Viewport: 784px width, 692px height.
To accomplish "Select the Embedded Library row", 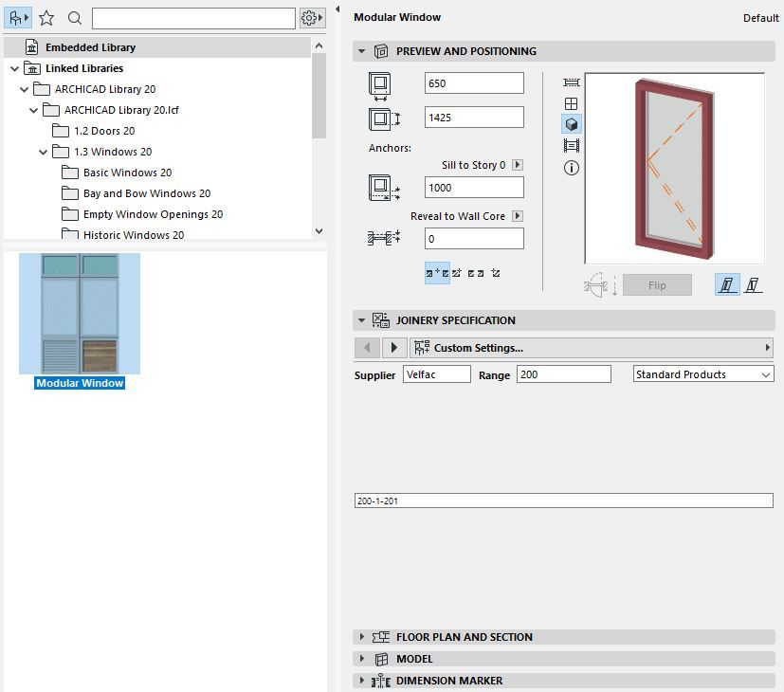I will click(x=157, y=47).
